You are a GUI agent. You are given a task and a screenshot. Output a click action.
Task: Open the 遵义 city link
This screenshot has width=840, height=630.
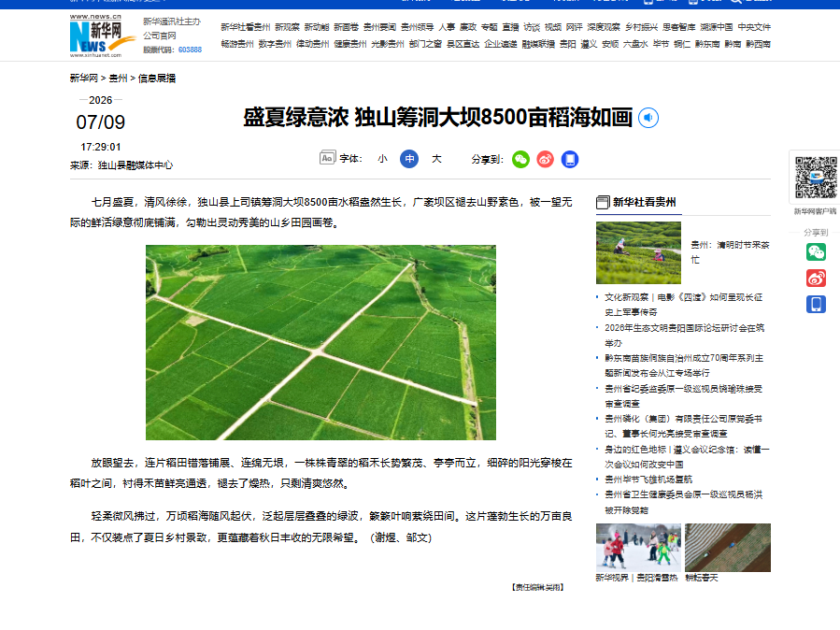(x=589, y=44)
